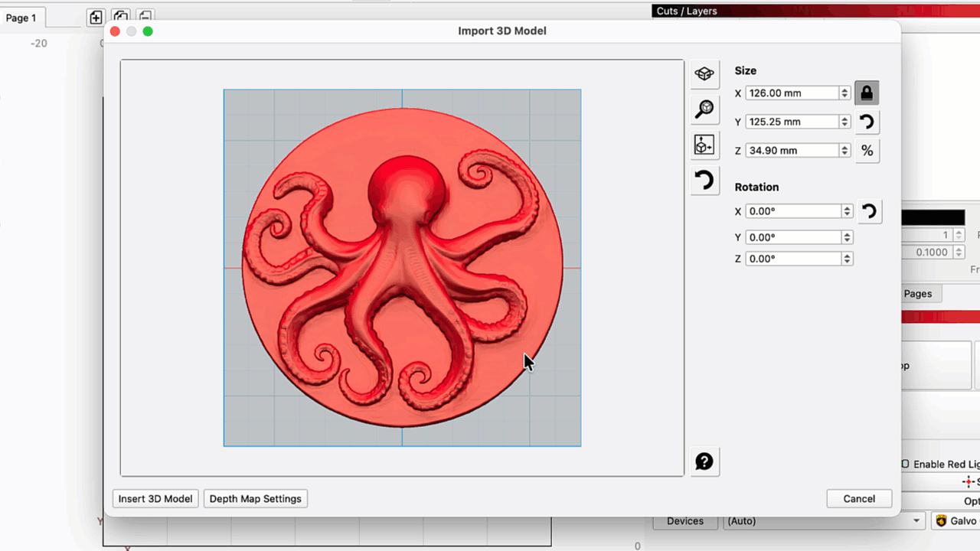980x551 pixels.
Task: Switch to the isometric 3D view
Action: coord(704,74)
